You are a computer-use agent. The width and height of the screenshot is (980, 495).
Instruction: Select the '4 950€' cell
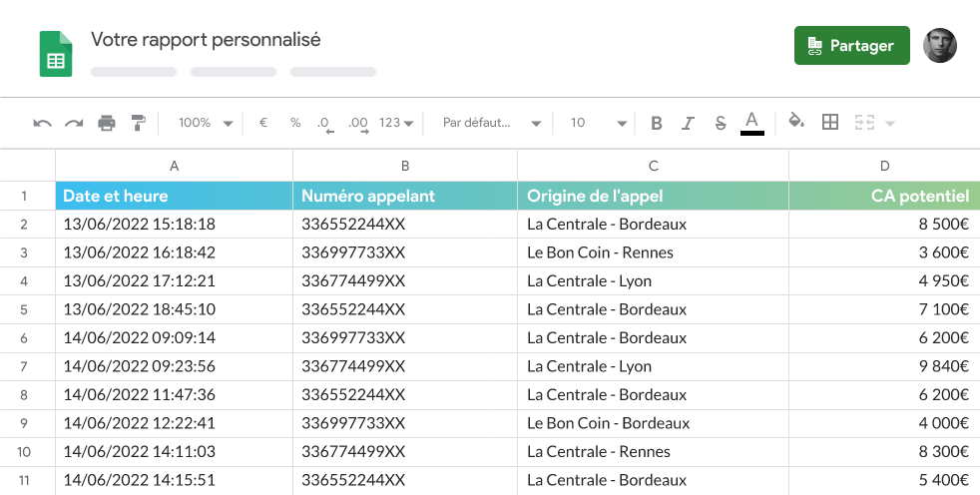click(884, 281)
